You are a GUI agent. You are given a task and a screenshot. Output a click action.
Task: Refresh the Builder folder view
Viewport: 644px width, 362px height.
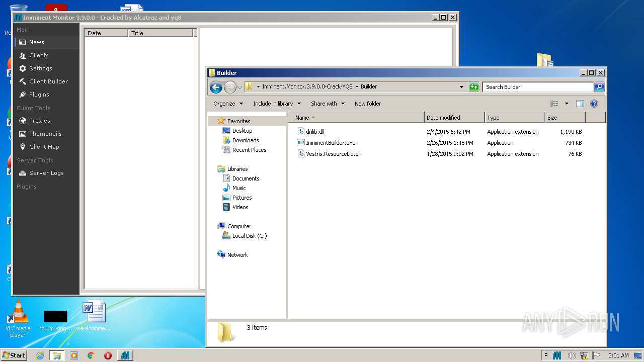point(473,87)
